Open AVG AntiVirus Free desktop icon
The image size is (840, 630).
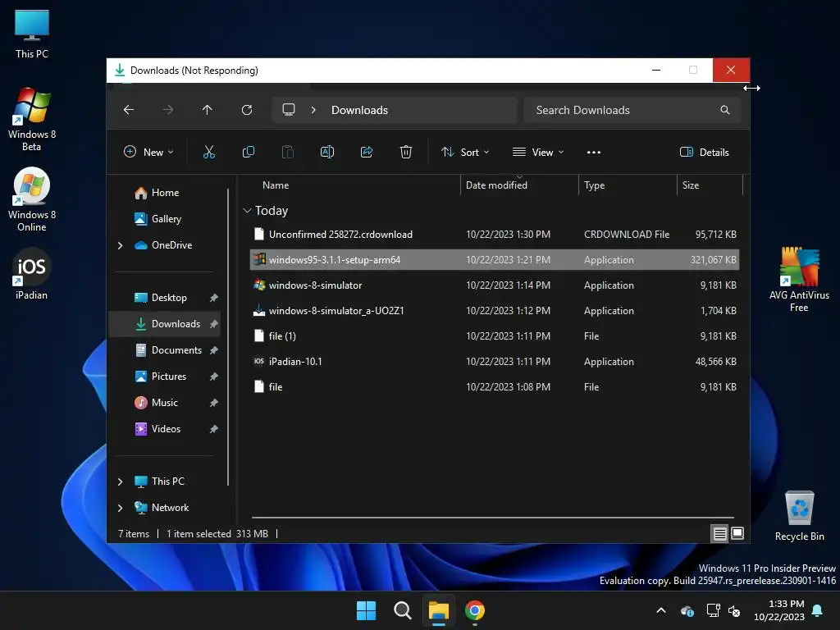[799, 279]
